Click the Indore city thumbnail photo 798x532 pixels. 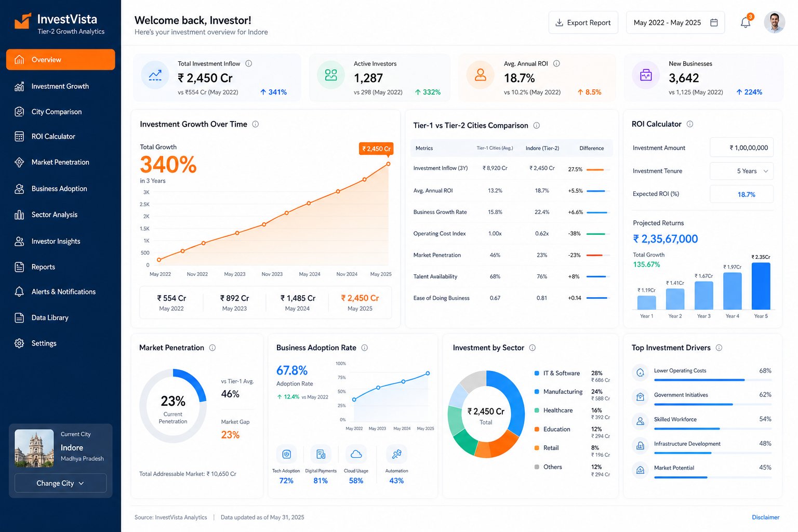[x=34, y=448]
